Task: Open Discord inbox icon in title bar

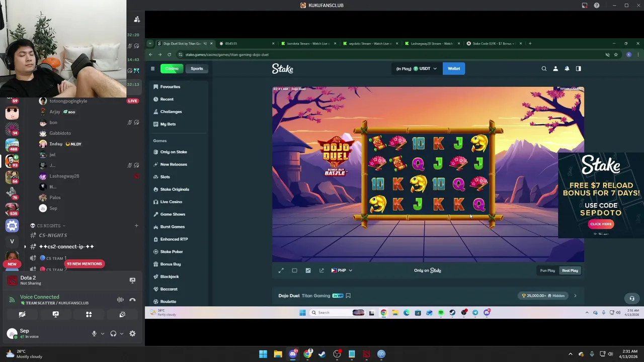Action: click(585, 6)
